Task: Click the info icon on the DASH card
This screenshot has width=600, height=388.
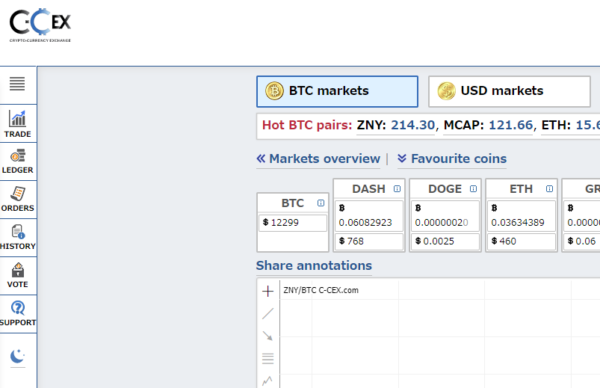Action: (397, 189)
